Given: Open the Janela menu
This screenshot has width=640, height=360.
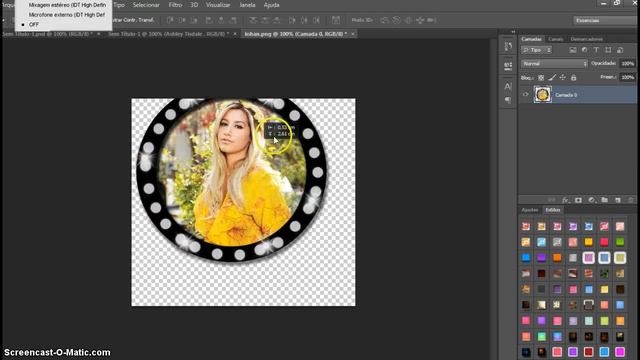Looking at the screenshot, I should [247, 5].
